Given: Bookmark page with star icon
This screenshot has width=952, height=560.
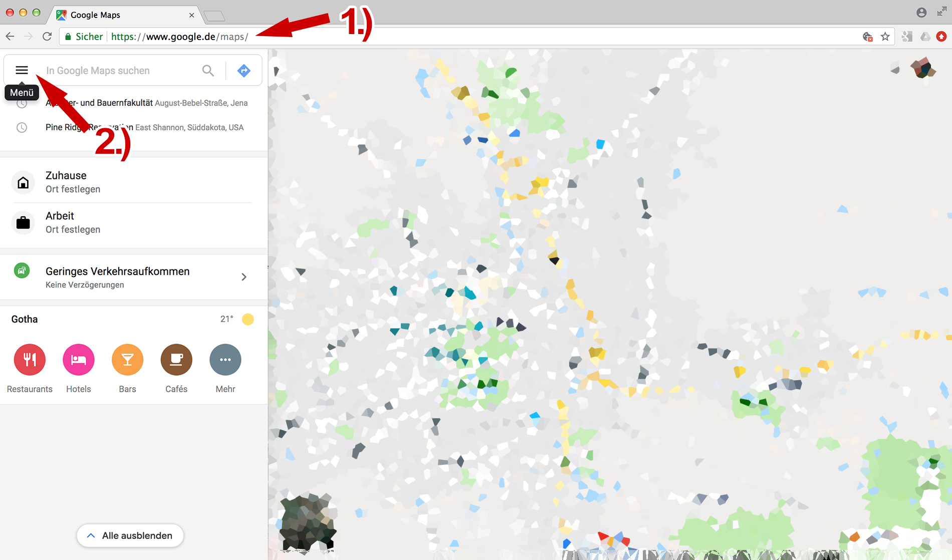Looking at the screenshot, I should point(885,37).
